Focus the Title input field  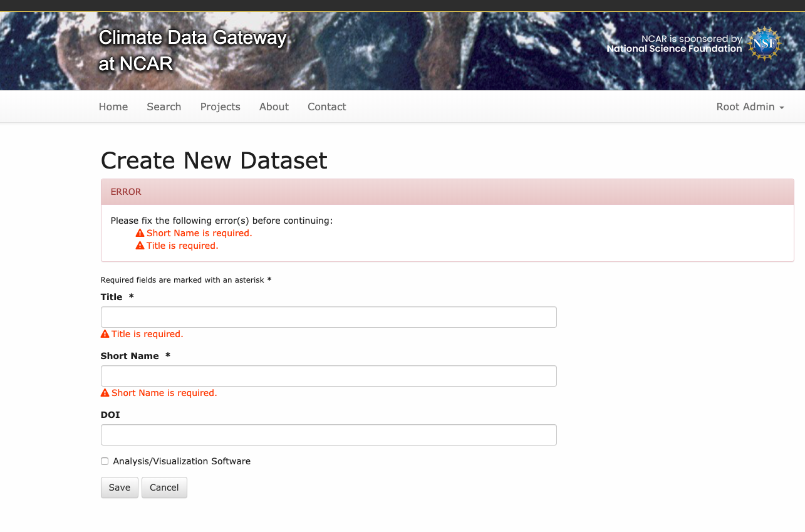click(x=328, y=317)
